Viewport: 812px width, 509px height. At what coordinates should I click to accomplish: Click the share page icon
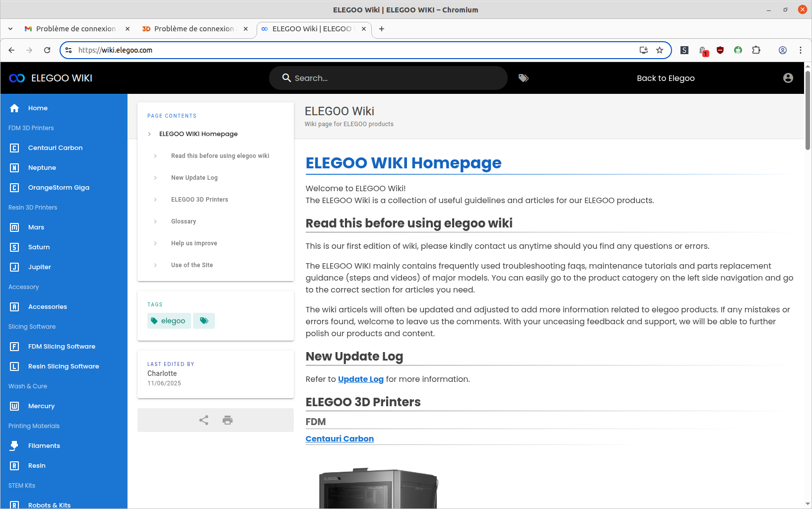click(x=203, y=420)
